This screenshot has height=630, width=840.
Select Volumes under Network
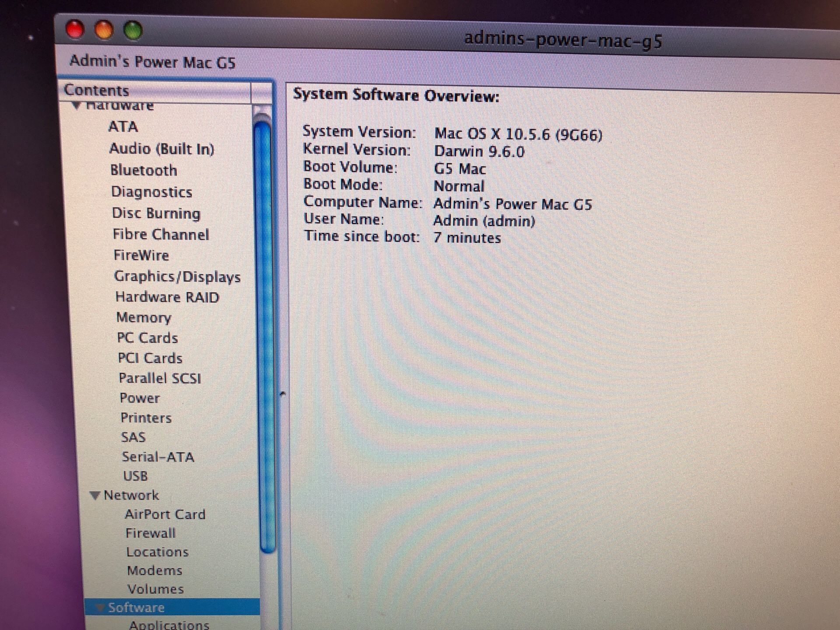[155, 589]
